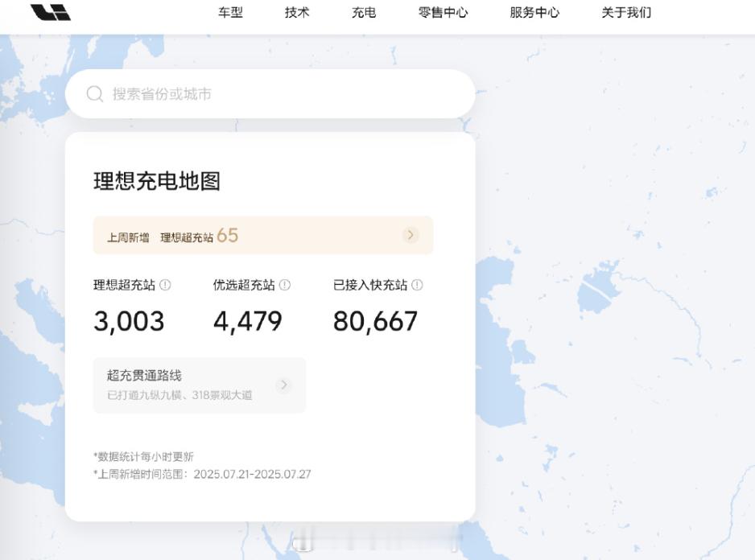Click the 数据统计每小时更新 note

143,456
